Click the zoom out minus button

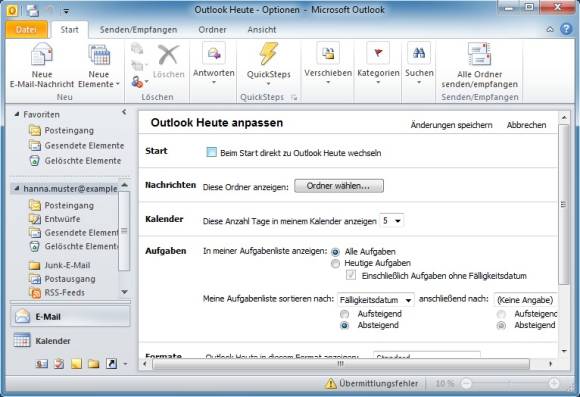466,384
